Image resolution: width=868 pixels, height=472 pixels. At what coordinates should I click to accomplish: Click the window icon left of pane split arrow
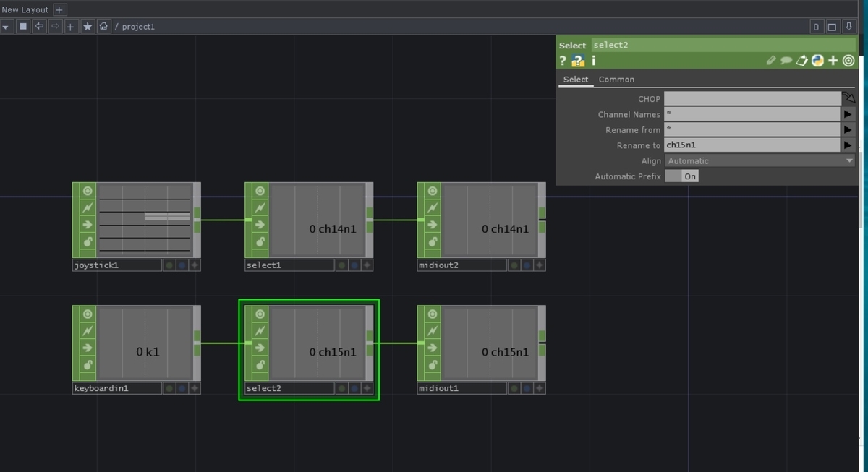(x=832, y=27)
